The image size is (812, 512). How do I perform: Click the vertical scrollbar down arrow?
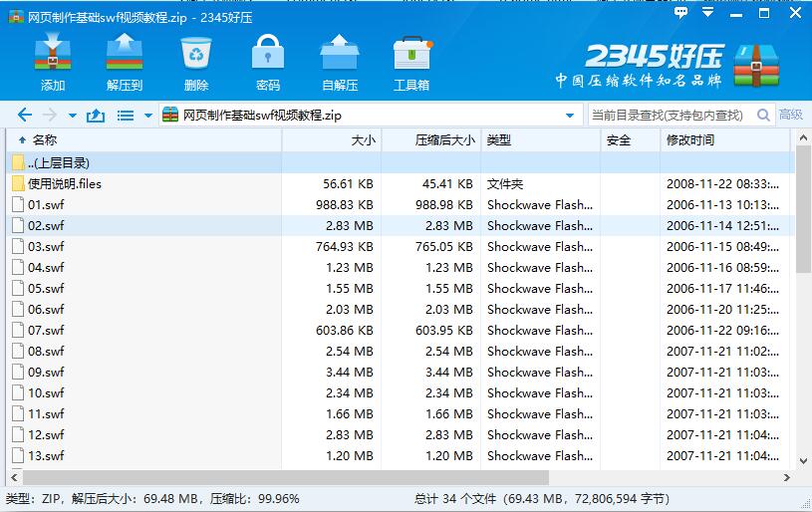(x=803, y=460)
